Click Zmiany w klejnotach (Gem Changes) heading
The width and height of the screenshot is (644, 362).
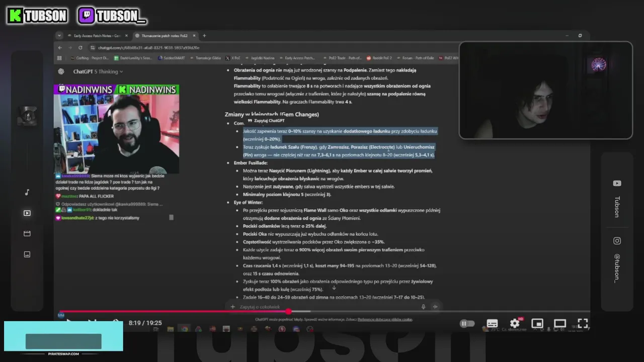click(272, 114)
